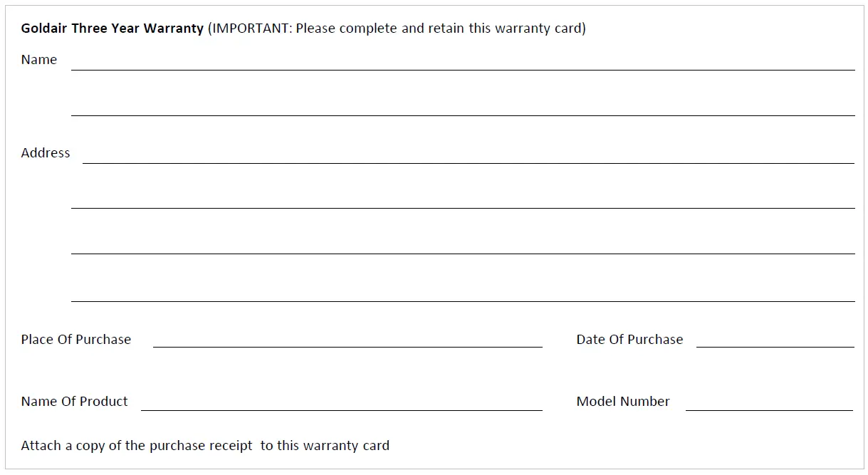Select the 'Model Number' label
Image resolution: width=868 pixels, height=475 pixels.
[x=623, y=402]
